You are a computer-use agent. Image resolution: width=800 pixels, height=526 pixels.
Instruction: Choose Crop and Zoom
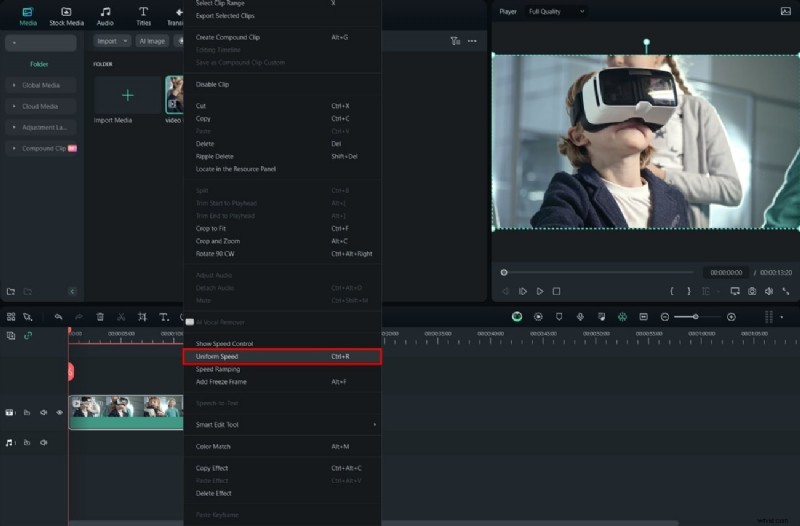pyautogui.click(x=283, y=241)
